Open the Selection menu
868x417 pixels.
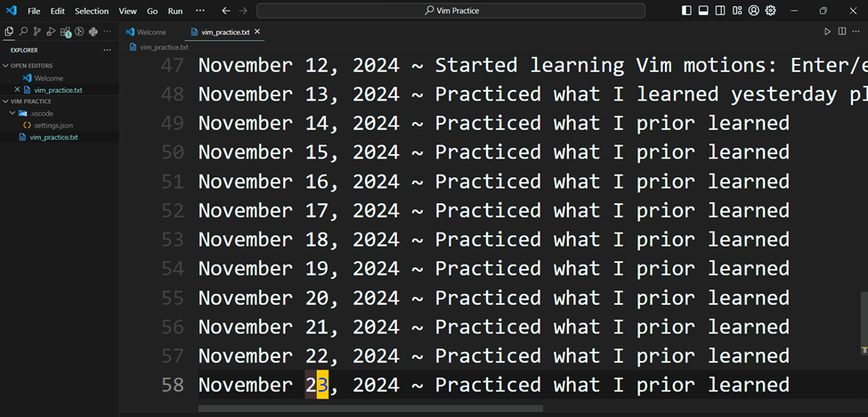point(92,11)
